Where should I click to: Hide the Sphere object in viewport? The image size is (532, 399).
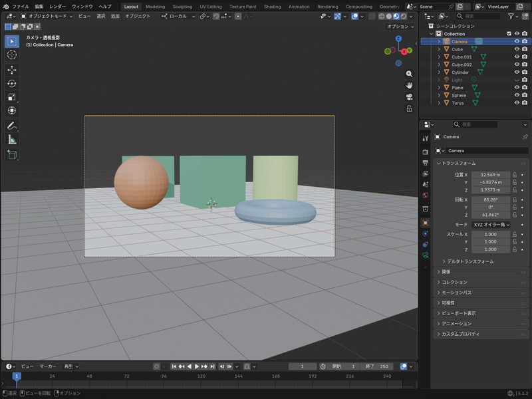(x=517, y=95)
